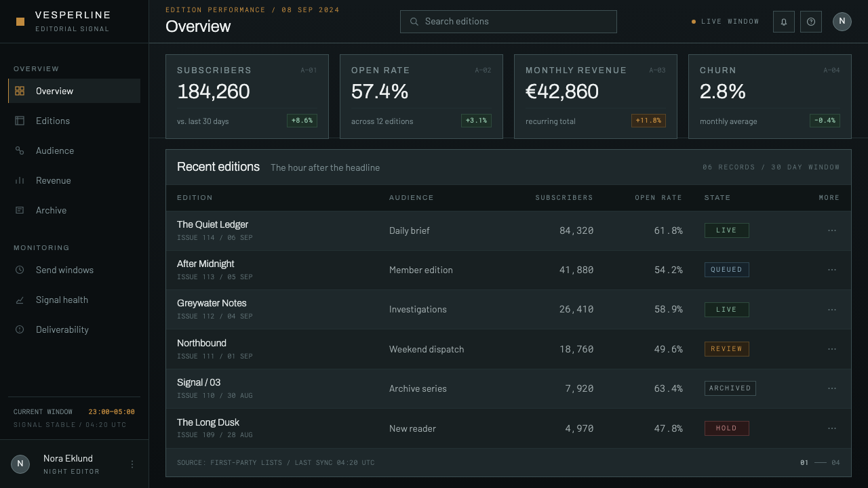This screenshot has width=868, height=488.
Task: Click the Signal health chart icon
Action: pyautogui.click(x=20, y=300)
